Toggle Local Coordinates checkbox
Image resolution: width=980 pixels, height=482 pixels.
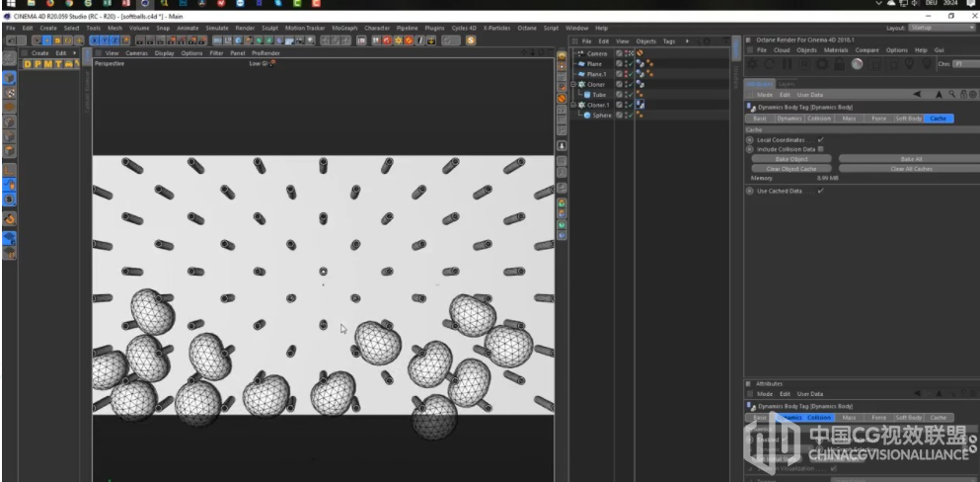pos(820,140)
